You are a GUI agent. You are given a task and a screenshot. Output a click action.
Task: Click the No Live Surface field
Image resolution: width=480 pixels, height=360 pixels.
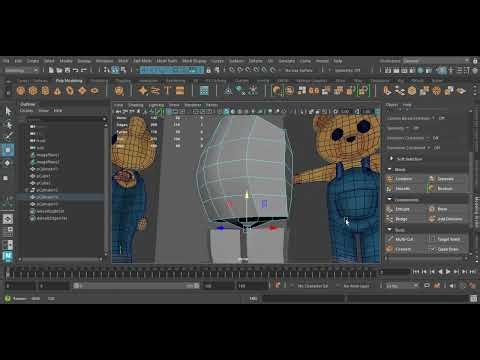299,70
